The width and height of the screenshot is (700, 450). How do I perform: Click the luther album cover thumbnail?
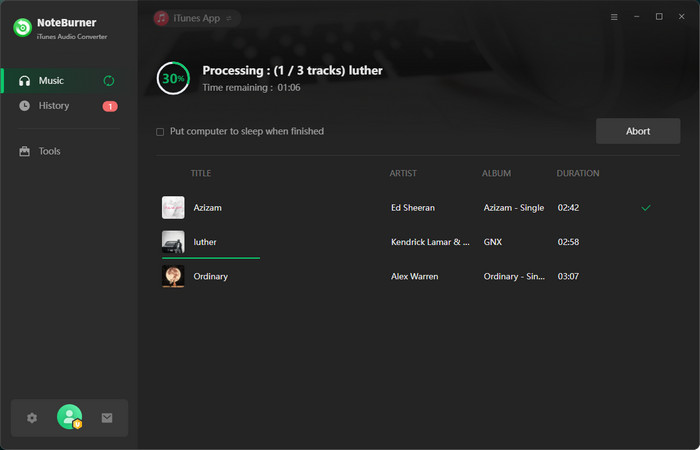pyautogui.click(x=173, y=242)
